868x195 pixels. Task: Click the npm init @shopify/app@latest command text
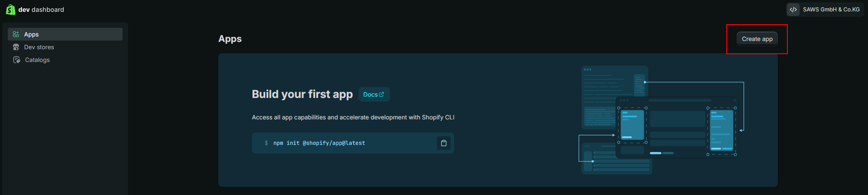pos(319,143)
